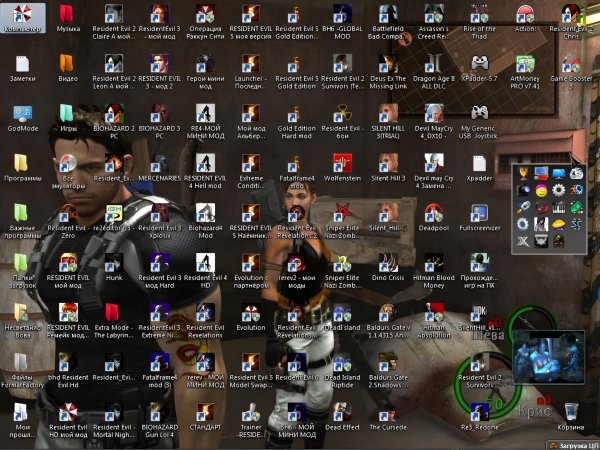The width and height of the screenshot is (600, 450).
Task: Open the GodMode control panel icon
Action: click(23, 118)
